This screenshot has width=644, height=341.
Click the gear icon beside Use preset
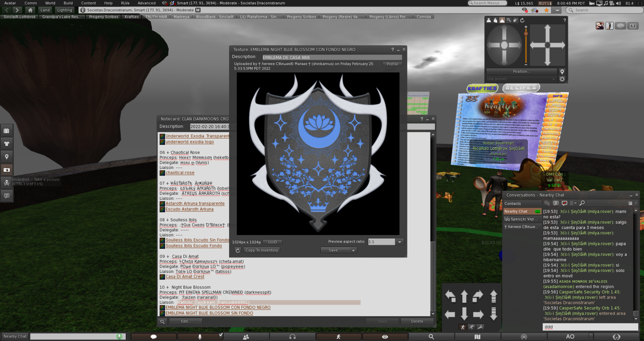[562, 79]
